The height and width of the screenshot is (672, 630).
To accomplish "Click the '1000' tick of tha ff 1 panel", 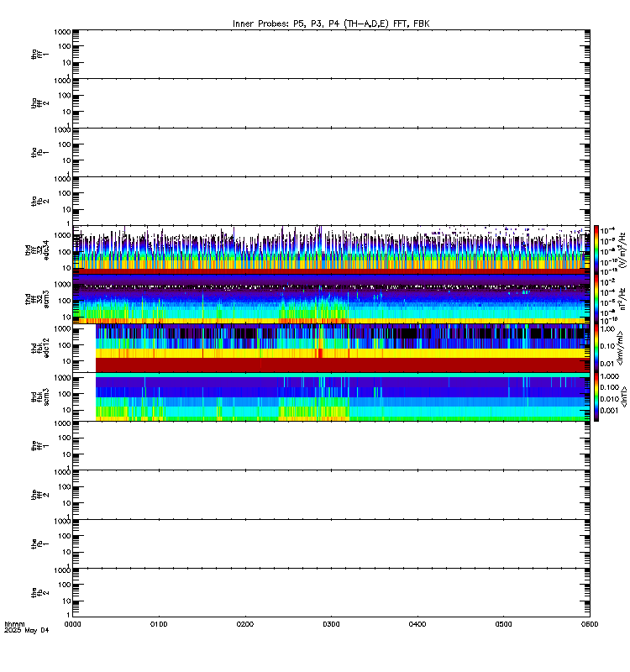I will [62, 32].
